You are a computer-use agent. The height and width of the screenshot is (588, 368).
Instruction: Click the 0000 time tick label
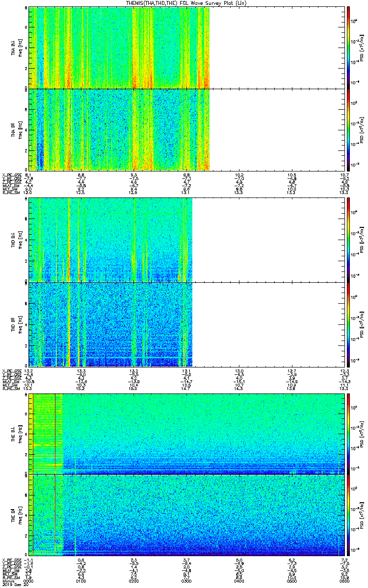tap(29, 580)
